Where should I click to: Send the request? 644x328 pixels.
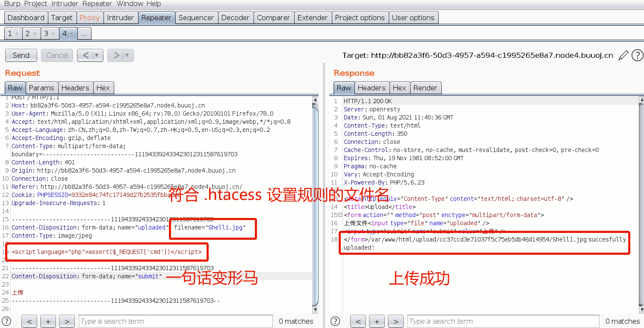click(x=21, y=55)
